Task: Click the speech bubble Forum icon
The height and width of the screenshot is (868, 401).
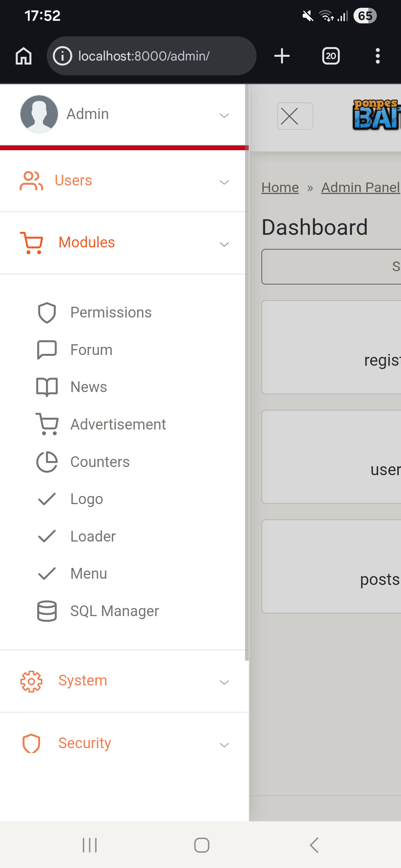Action: [x=47, y=350]
